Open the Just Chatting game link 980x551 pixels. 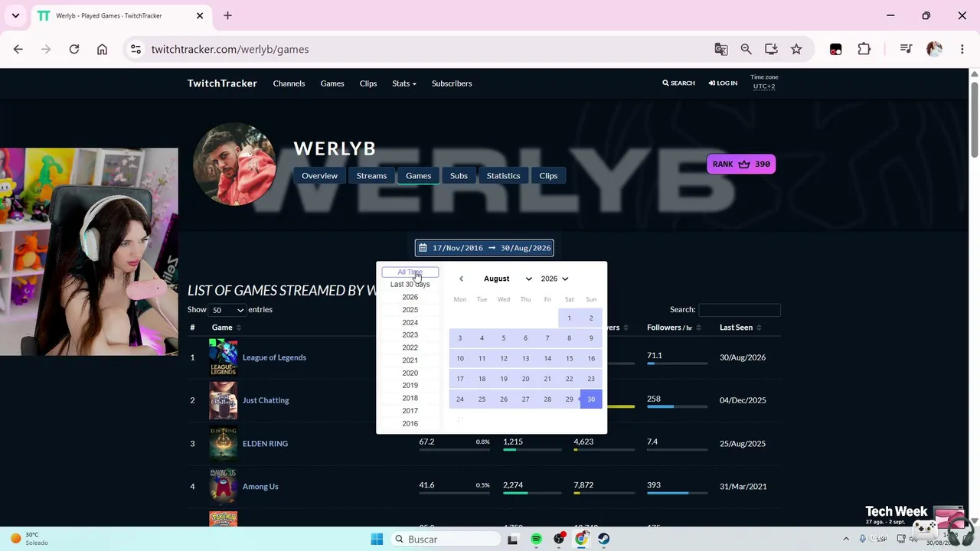pos(266,400)
